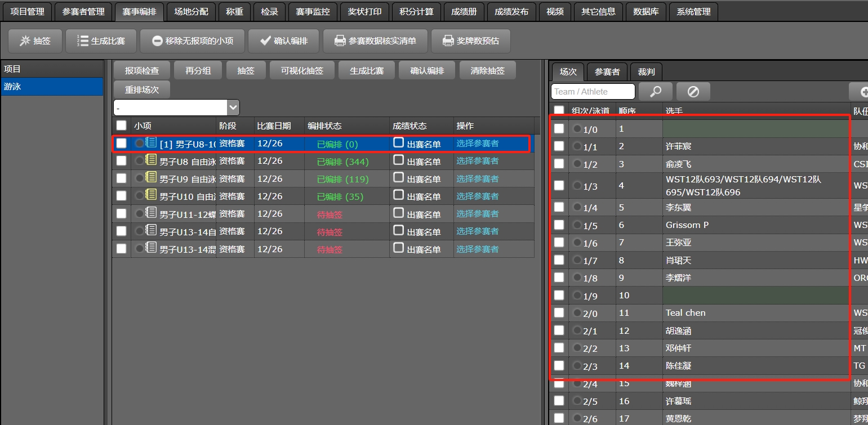This screenshot has width=868, height=425.
Task: Open the 成绩发布 top tab
Action: coord(511,11)
